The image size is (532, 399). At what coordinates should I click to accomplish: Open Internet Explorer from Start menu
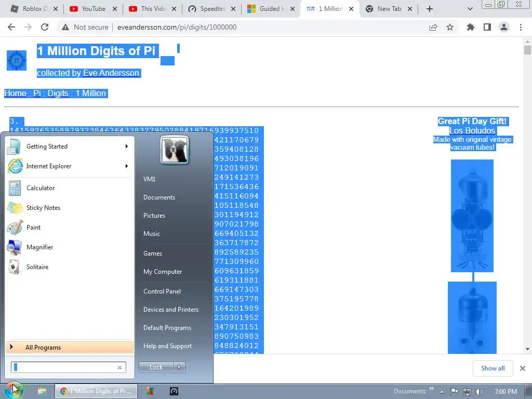[48, 166]
